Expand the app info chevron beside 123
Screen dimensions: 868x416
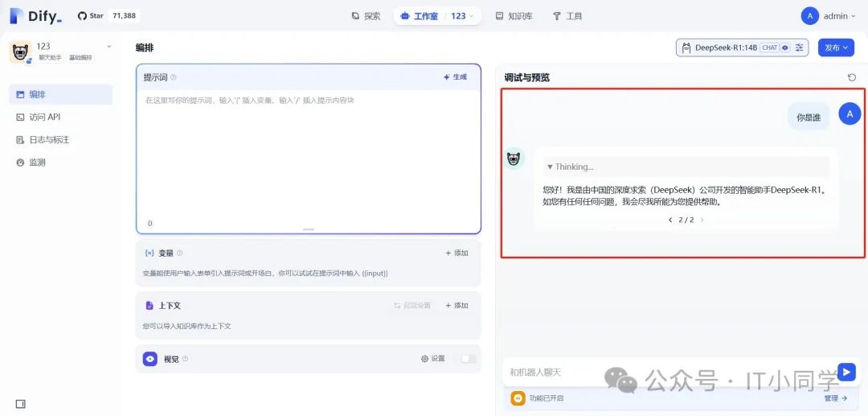click(109, 47)
